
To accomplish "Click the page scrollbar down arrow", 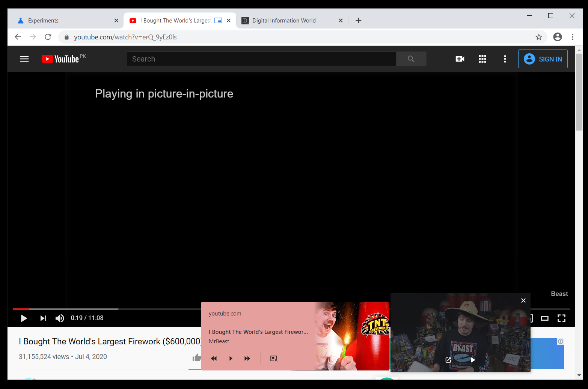I will 579,375.
